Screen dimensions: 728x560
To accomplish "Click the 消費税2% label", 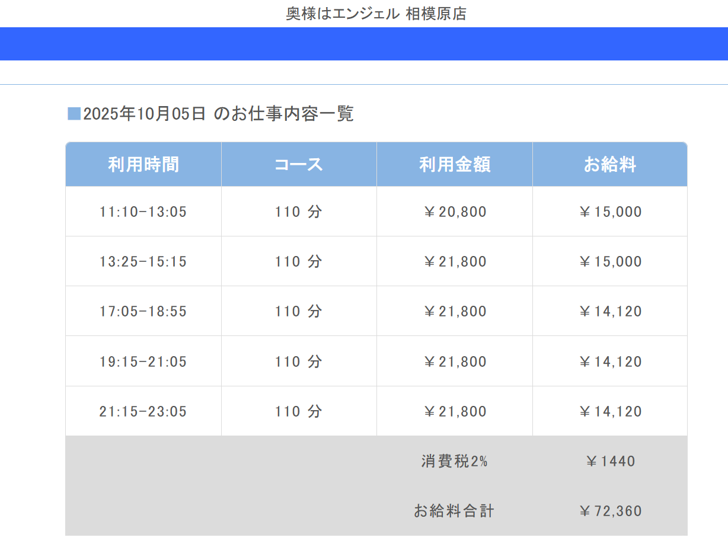I will coord(455,461).
